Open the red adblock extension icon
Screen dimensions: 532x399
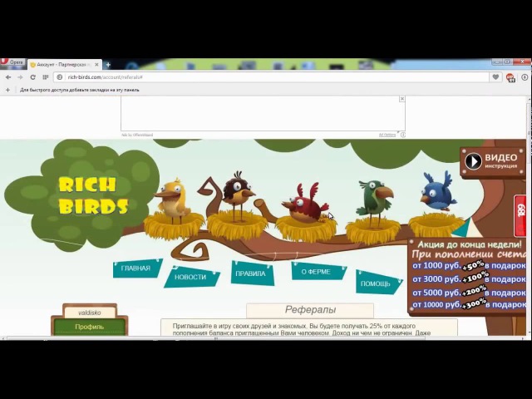tap(510, 77)
